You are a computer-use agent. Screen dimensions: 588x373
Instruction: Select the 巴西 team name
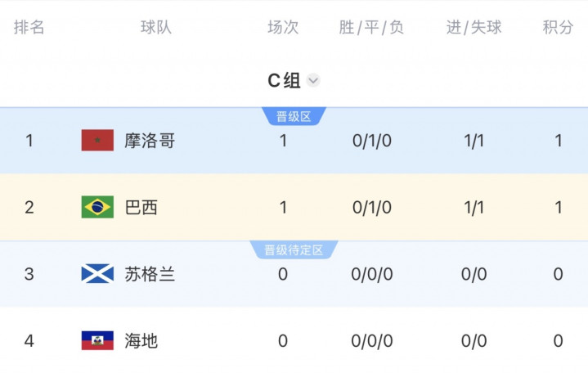click(141, 207)
